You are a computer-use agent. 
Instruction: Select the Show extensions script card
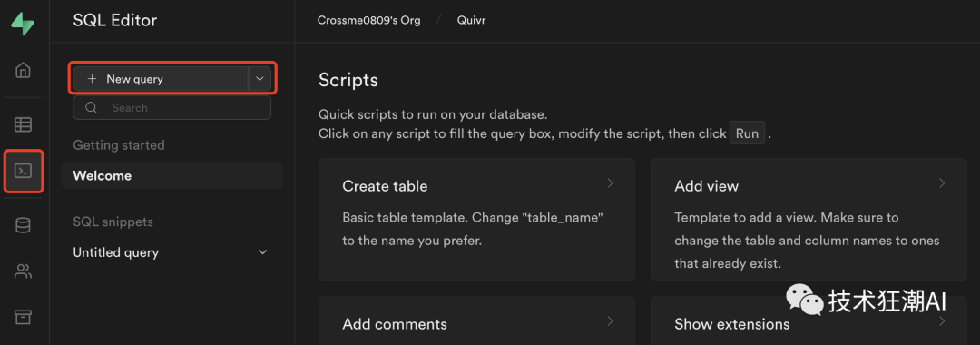pos(808,320)
